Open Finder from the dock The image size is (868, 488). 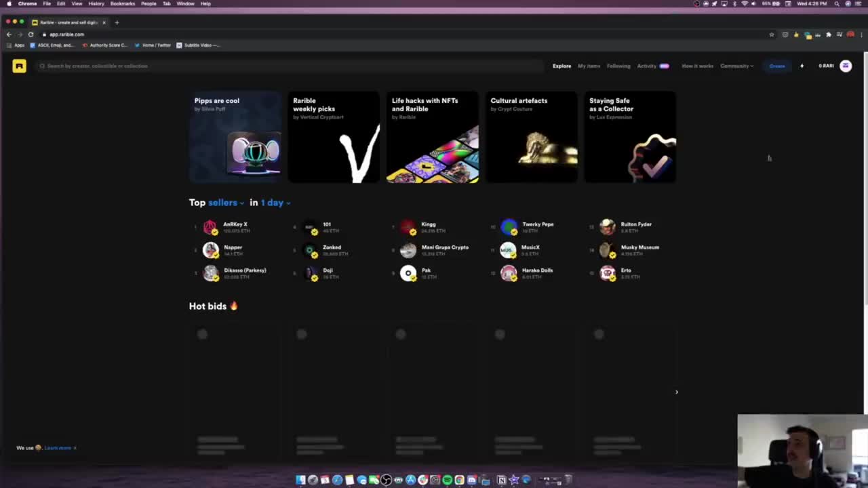(x=300, y=480)
